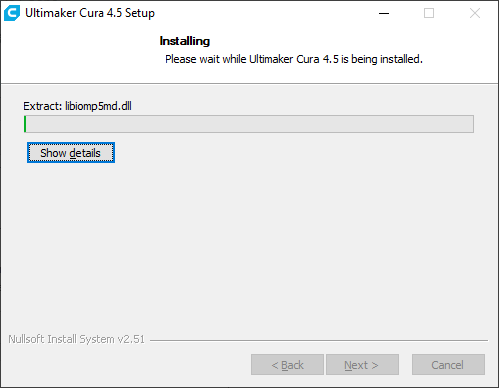
Task: Minimize the Ultimaker Cura Setup window
Action: [384, 13]
